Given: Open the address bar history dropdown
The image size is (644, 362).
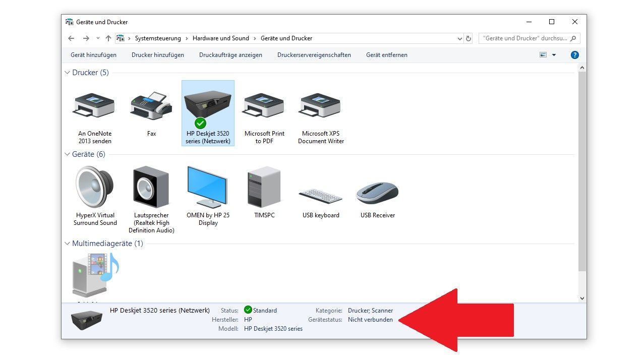Looking at the screenshot, I should tap(459, 38).
